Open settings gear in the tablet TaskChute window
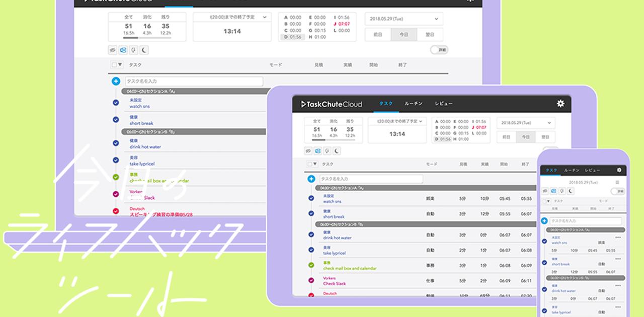 point(560,104)
